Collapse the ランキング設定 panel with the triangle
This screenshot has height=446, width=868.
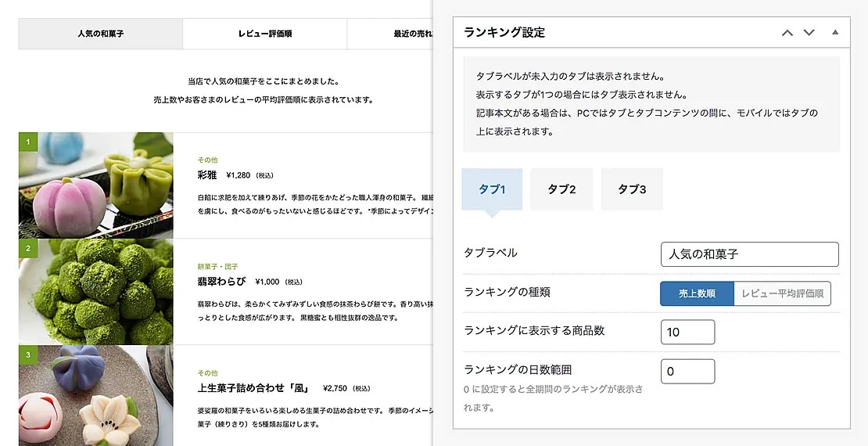click(x=834, y=33)
